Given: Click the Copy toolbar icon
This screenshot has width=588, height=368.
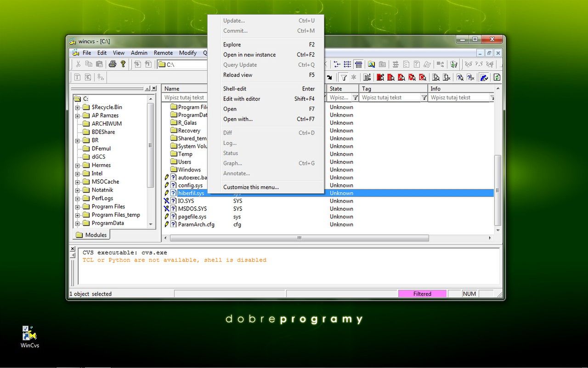Looking at the screenshot, I should pos(89,64).
